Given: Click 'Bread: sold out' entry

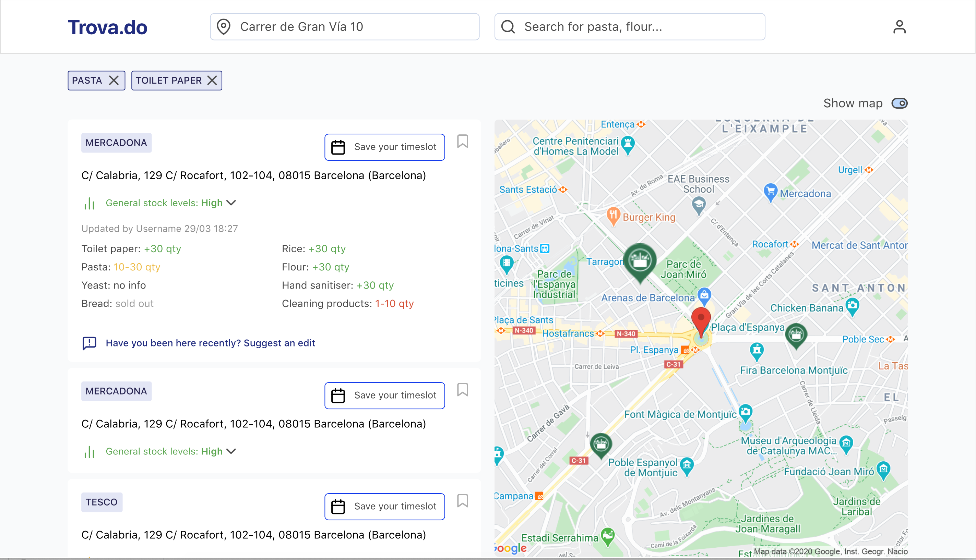Looking at the screenshot, I should pos(117,303).
